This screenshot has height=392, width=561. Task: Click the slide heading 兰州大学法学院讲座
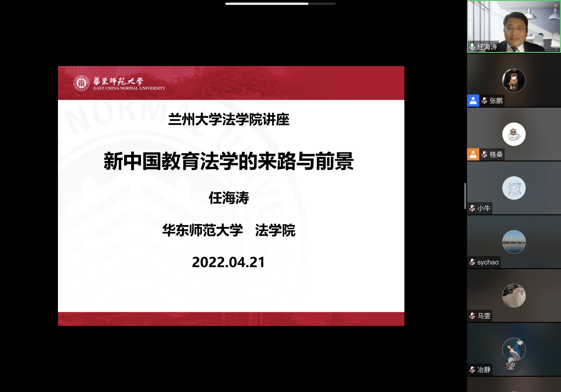[229, 120]
